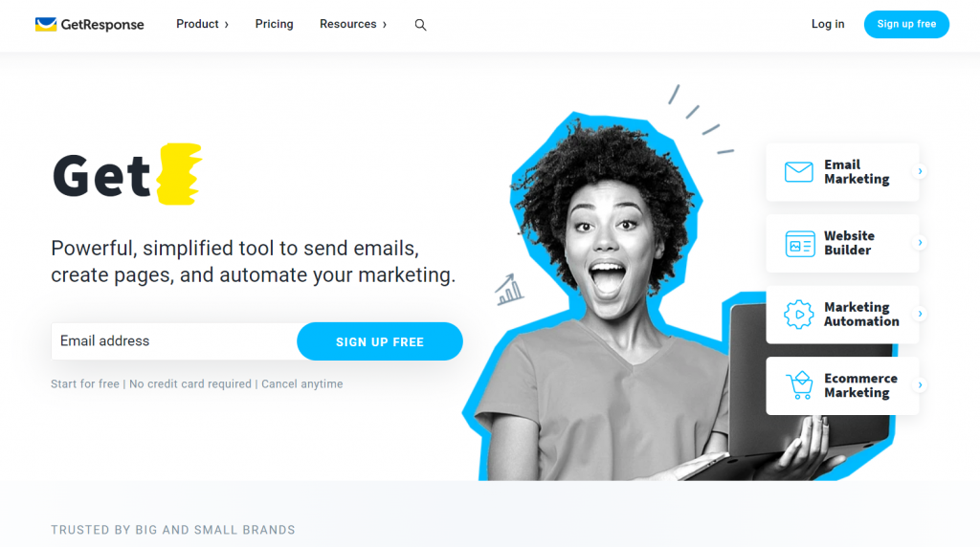Expand the Product menu

203,24
